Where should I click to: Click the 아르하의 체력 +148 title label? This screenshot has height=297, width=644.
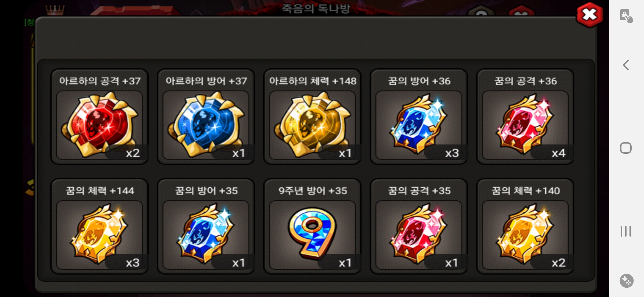coord(313,81)
